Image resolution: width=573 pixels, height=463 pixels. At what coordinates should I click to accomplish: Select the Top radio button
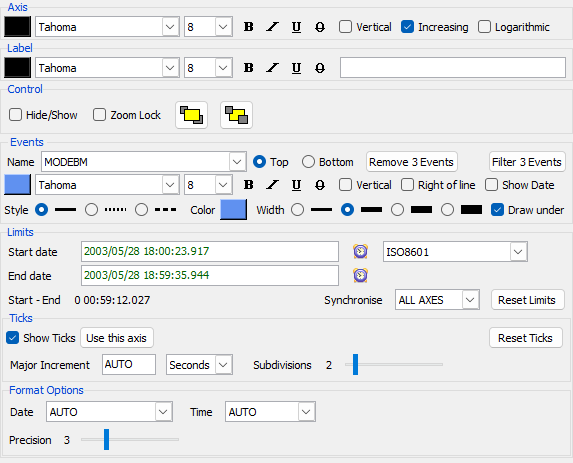[259, 162]
